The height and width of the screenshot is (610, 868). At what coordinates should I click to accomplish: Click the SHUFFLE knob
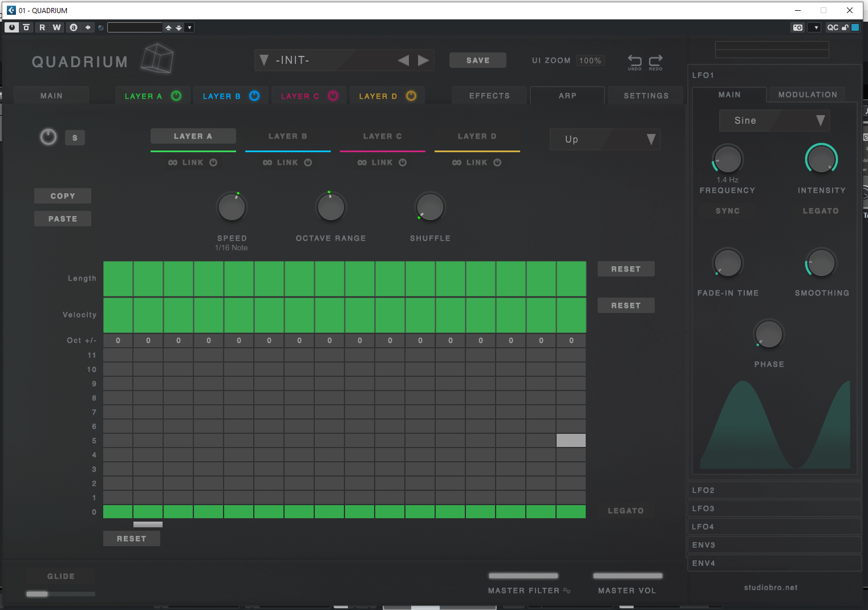tap(430, 207)
